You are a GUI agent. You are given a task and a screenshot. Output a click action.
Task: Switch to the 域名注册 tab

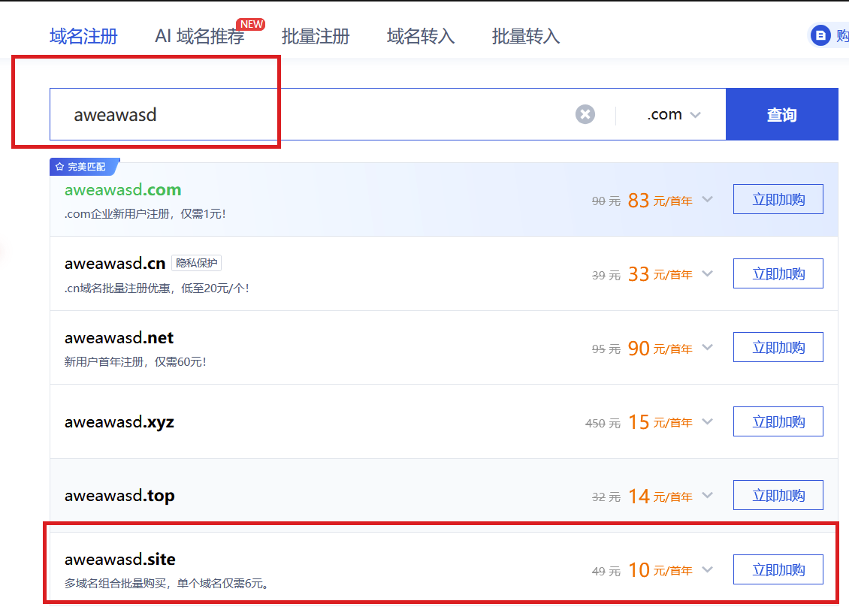[x=83, y=36]
